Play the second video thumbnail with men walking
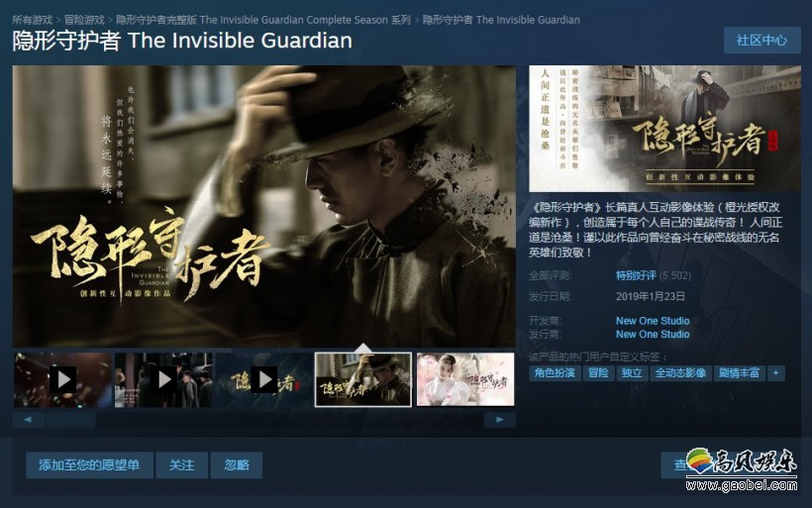Viewport: 812px width, 508px height. [x=163, y=379]
